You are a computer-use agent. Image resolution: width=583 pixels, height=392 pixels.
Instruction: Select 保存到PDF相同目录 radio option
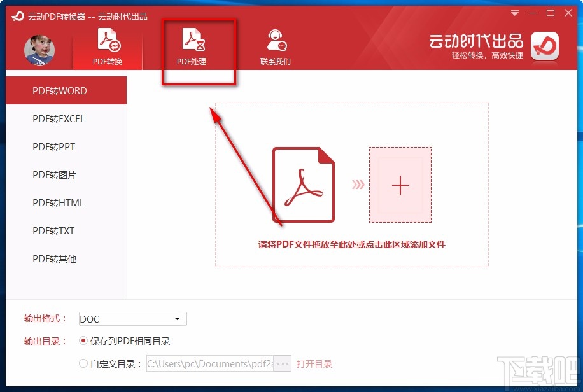tap(83, 341)
